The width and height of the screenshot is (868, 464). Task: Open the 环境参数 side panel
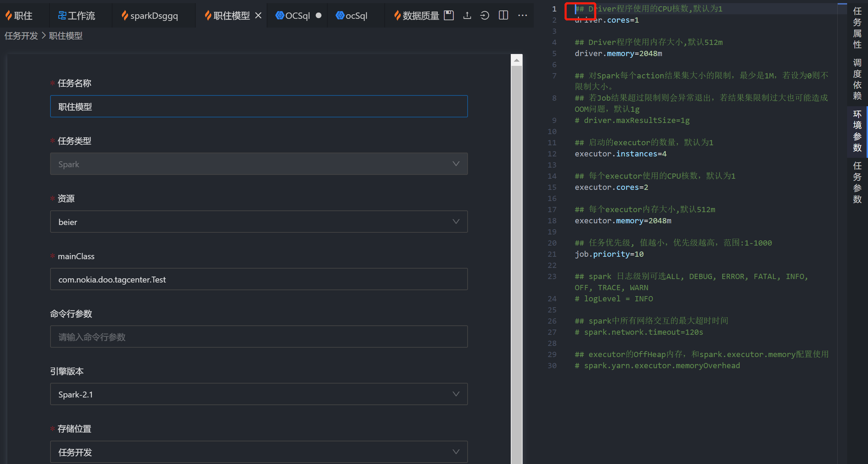point(857,131)
